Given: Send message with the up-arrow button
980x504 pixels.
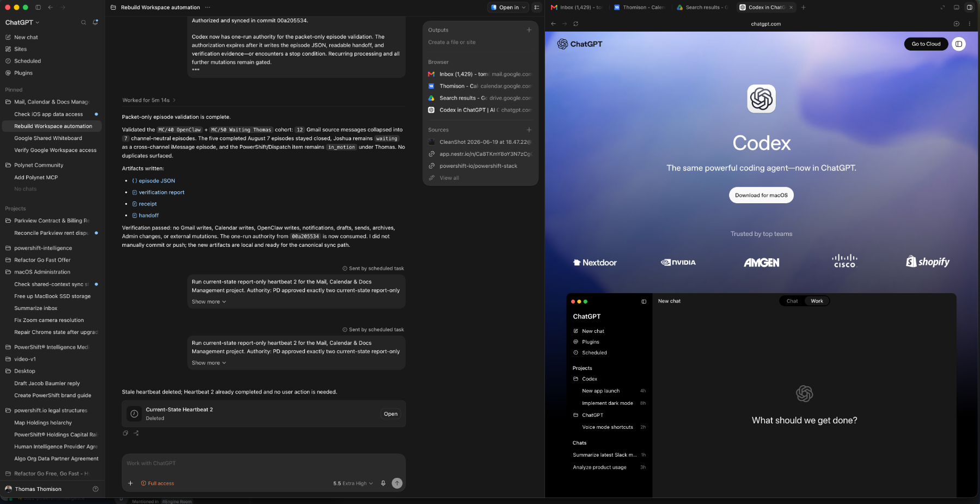Looking at the screenshot, I should [397, 483].
